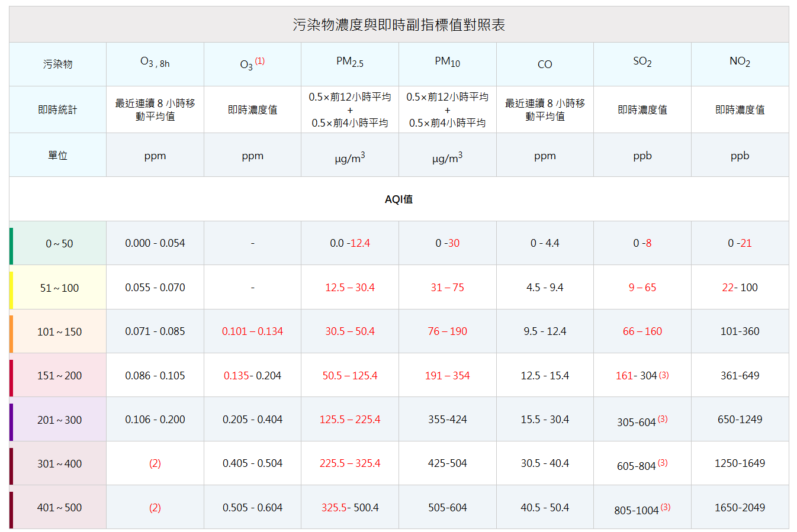Image resolution: width=797 pixels, height=532 pixels.
Task: Select the green 0~50 AQI row label
Action: click(59, 243)
